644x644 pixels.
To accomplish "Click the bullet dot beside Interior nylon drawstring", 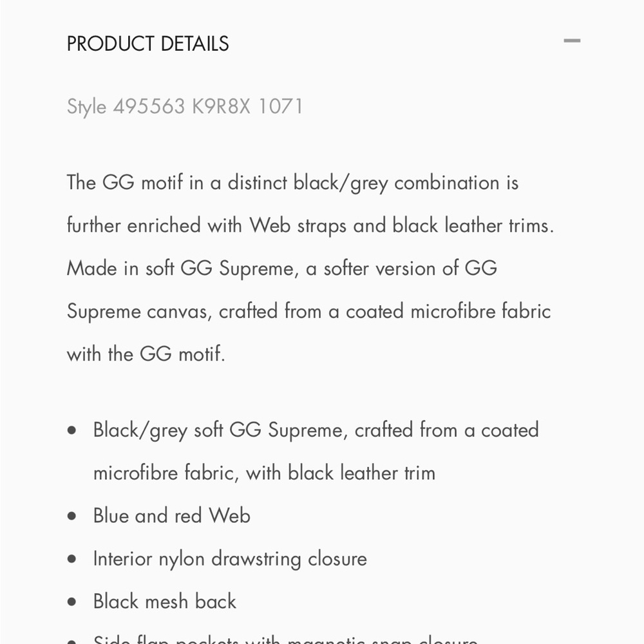I will [72, 559].
